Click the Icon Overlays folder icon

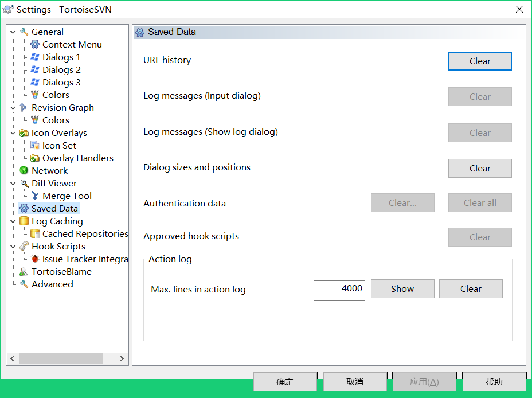(24, 132)
